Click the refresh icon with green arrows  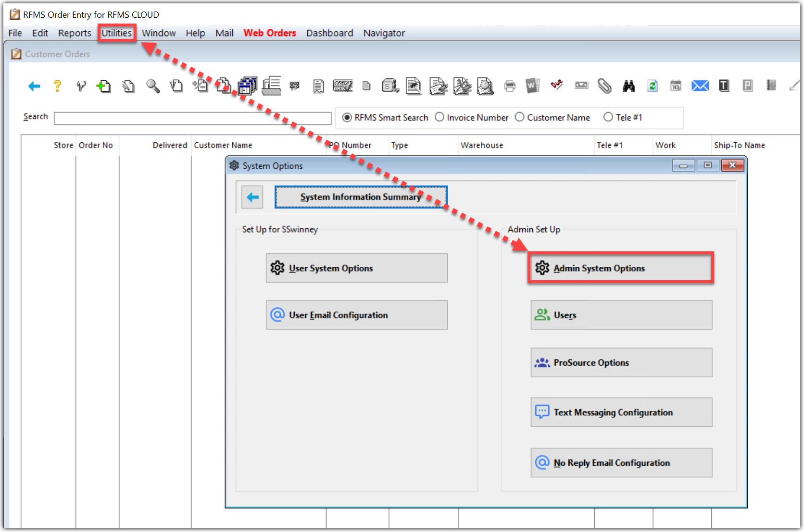[x=652, y=86]
